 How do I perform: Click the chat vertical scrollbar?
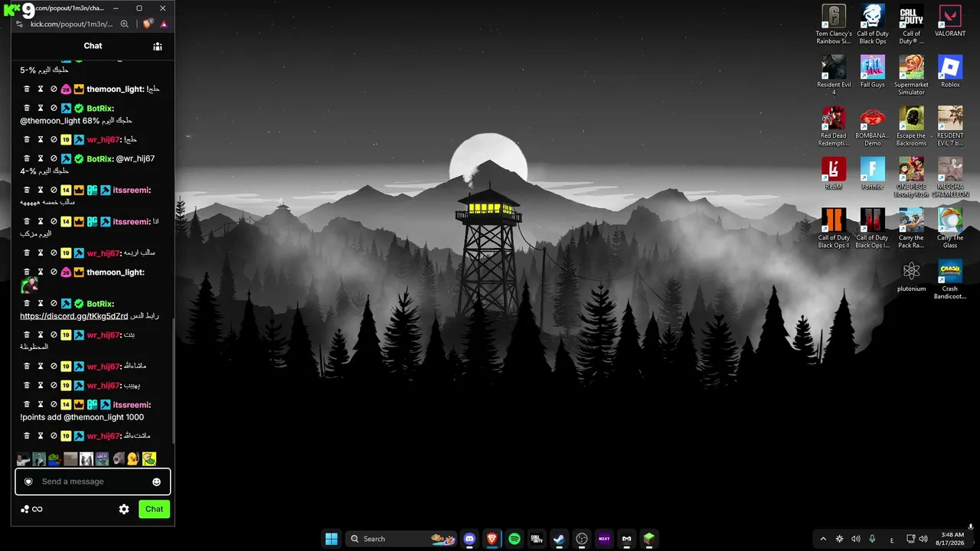173,380
